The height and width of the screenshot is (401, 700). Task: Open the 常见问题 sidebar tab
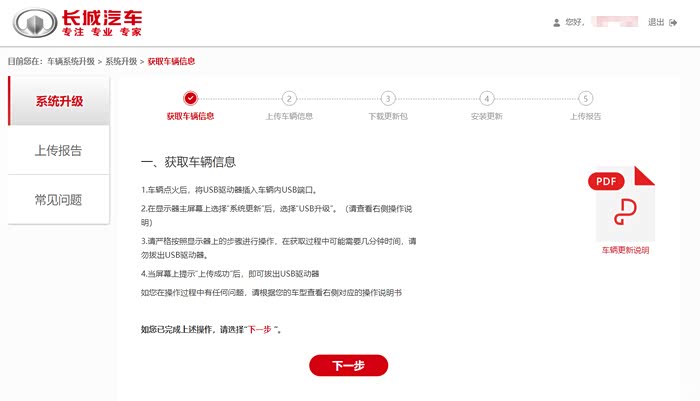coord(59,200)
